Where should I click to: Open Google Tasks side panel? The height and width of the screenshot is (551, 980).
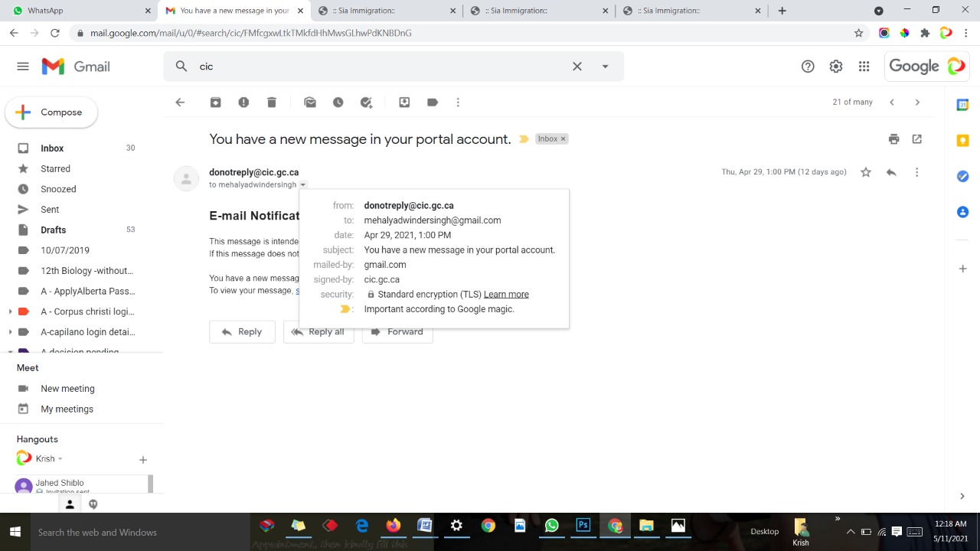click(x=963, y=176)
